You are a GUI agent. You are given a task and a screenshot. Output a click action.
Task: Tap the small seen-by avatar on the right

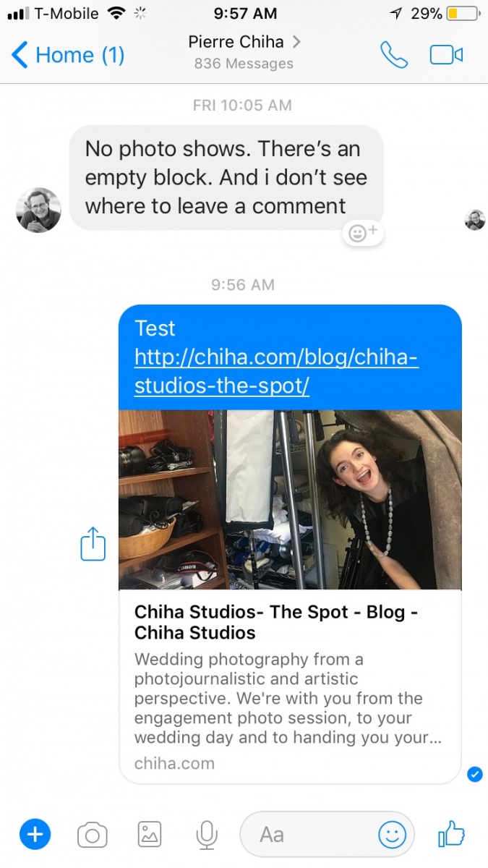(475, 220)
